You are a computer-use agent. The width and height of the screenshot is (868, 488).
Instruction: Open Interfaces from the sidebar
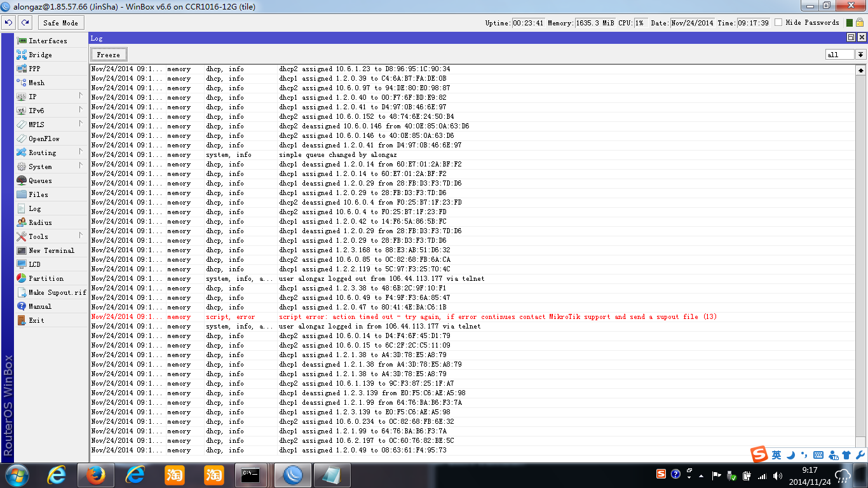coord(51,41)
